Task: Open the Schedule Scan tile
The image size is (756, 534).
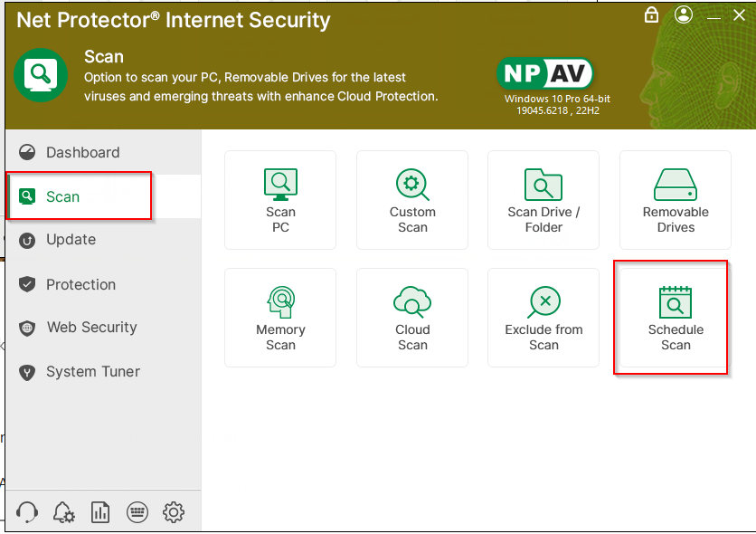Action: [676, 318]
